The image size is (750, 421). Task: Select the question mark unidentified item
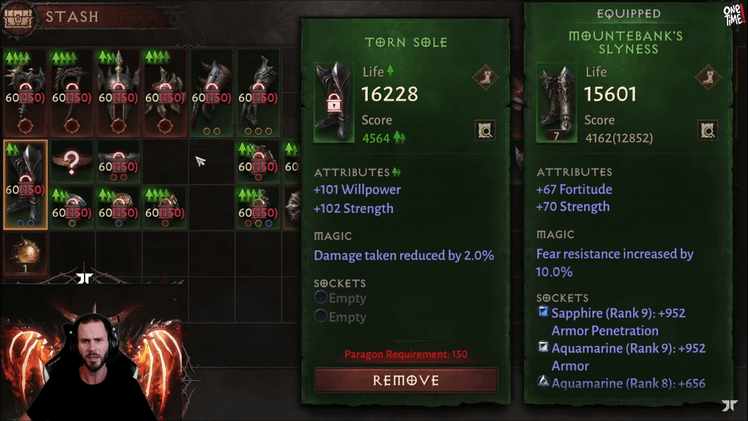pos(71,162)
